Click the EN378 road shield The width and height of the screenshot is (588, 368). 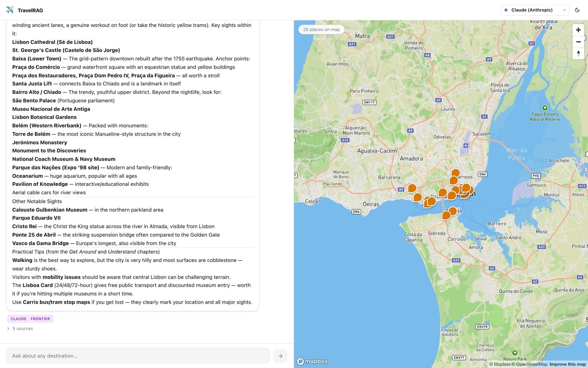point(482,326)
